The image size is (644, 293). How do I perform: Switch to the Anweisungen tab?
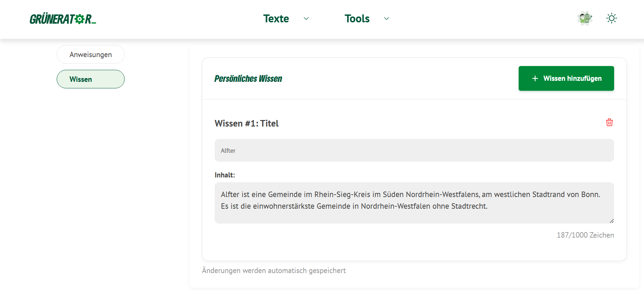pos(90,54)
